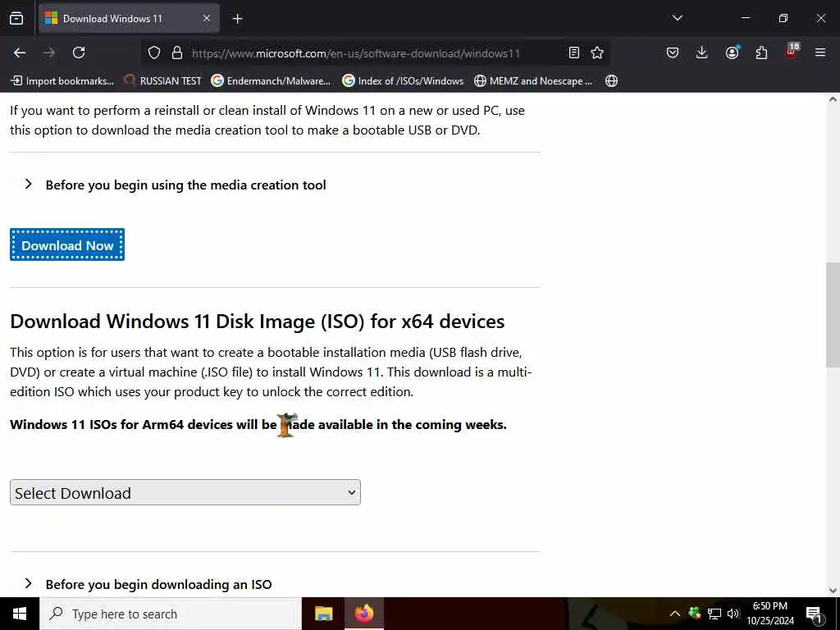Open the Select Download dropdown
The image size is (840, 630).
click(x=185, y=492)
